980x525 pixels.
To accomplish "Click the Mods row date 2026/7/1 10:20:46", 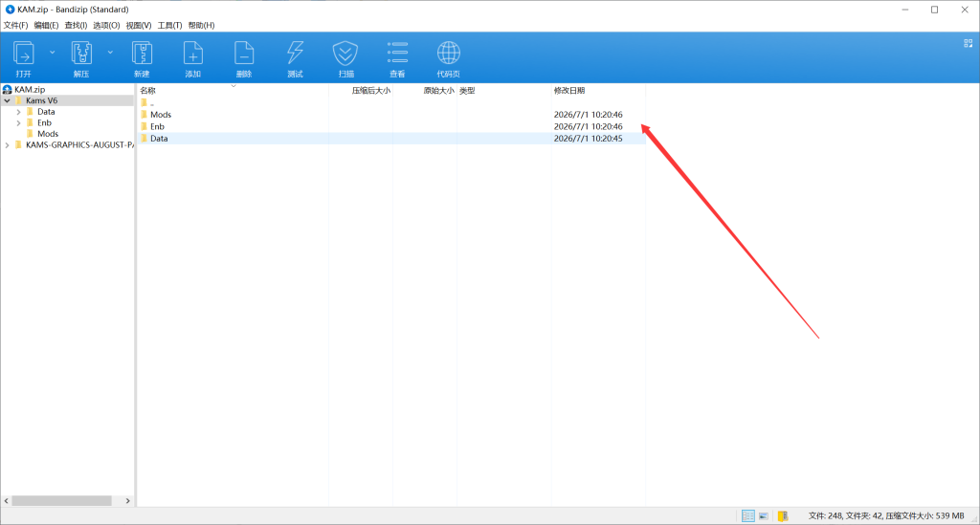I will coord(589,114).
